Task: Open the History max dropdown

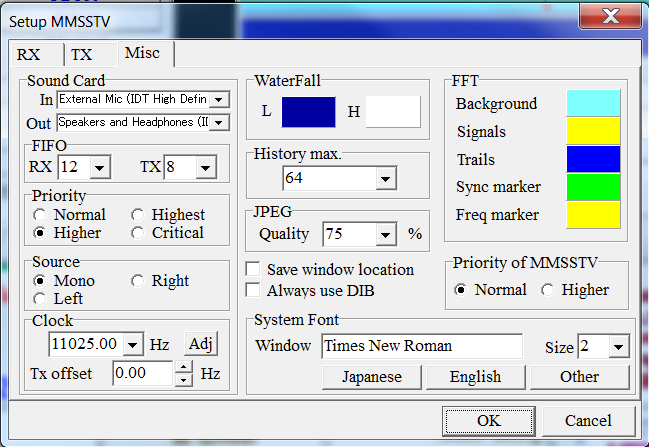Action: coord(385,179)
